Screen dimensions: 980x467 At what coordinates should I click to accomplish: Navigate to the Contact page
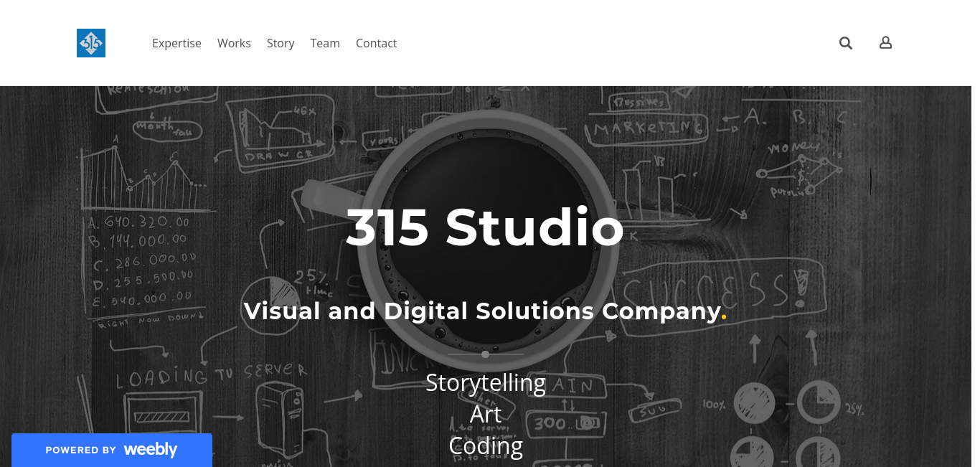pos(376,43)
